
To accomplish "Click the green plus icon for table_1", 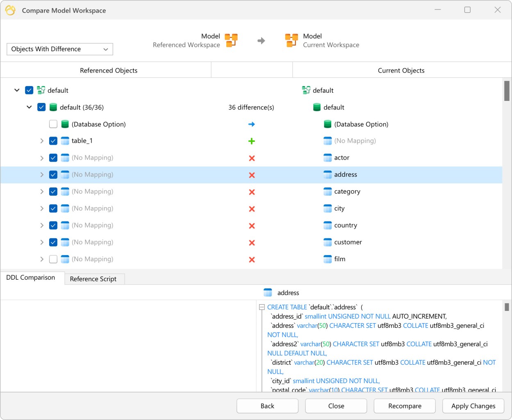I will pos(252,141).
